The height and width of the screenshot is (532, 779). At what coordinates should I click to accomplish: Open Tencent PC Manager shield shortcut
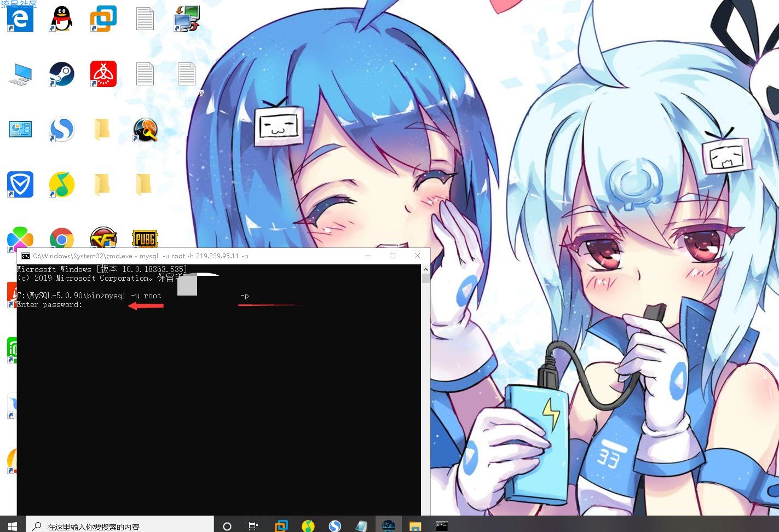coord(20,184)
